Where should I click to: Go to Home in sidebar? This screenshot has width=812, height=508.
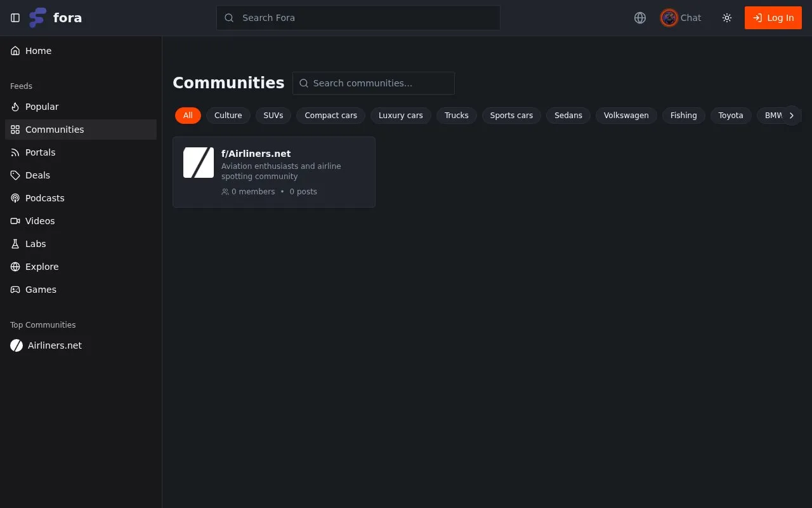(x=81, y=51)
